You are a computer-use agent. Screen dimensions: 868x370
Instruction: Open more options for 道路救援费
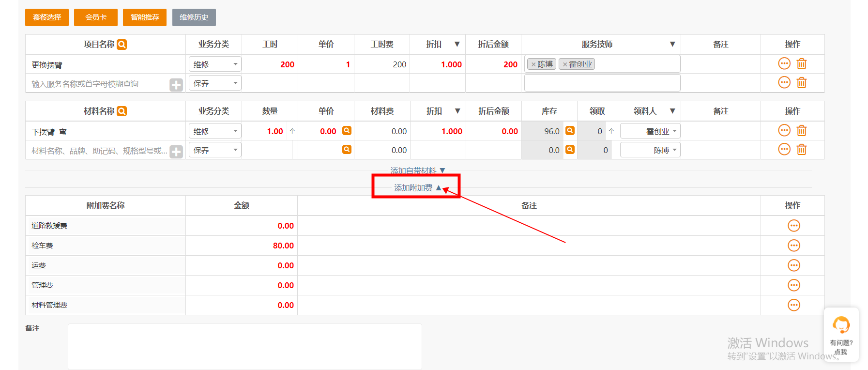coord(794,226)
